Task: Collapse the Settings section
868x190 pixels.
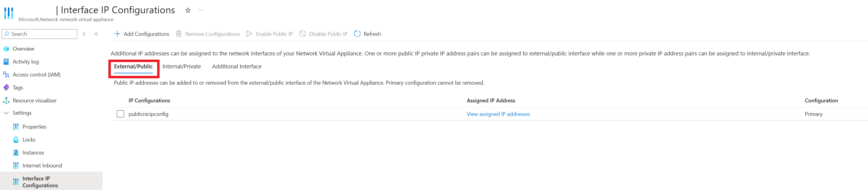Action: (x=6, y=113)
